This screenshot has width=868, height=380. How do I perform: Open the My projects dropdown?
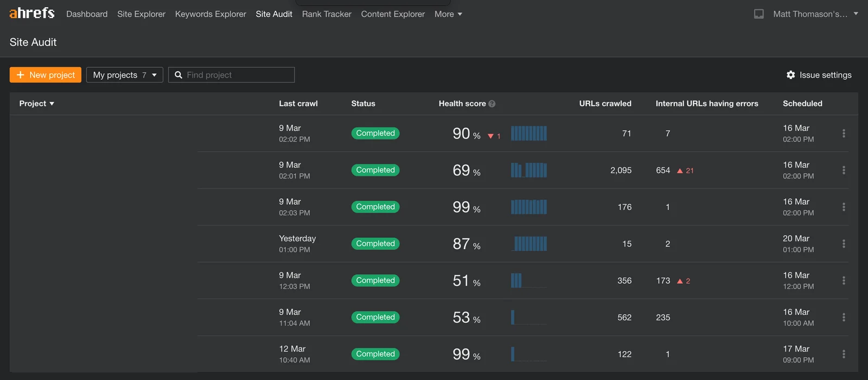pos(125,75)
